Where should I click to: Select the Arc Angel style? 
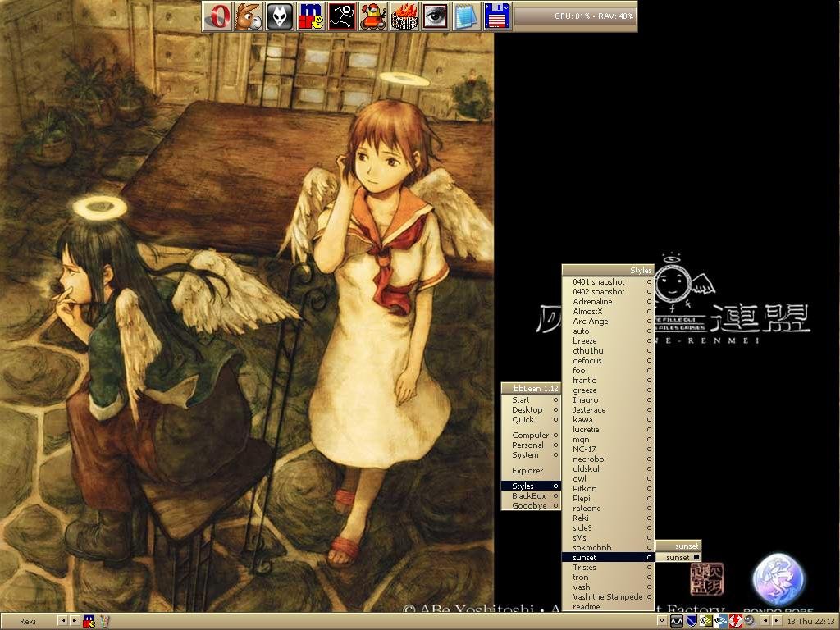coord(608,321)
